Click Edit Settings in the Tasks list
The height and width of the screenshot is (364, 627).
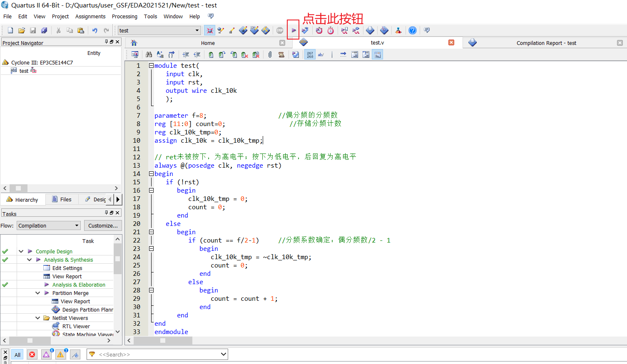[x=67, y=268]
